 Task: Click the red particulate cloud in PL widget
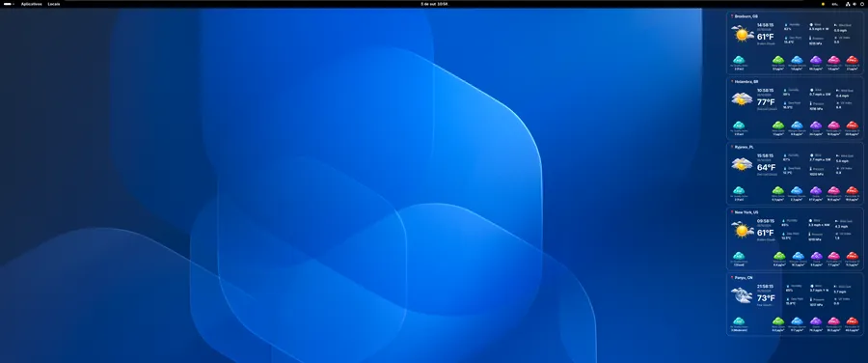[x=853, y=190]
